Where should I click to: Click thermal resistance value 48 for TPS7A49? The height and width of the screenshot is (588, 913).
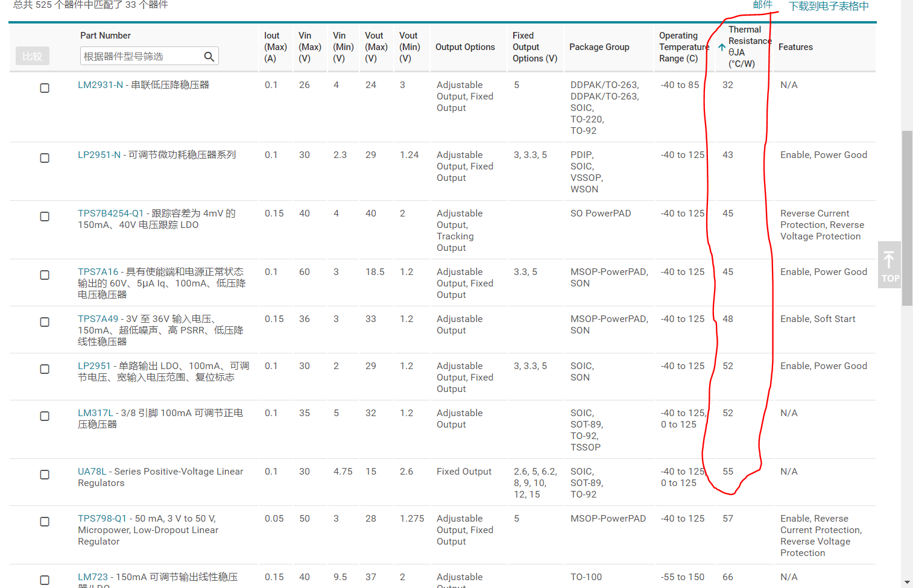pos(728,319)
